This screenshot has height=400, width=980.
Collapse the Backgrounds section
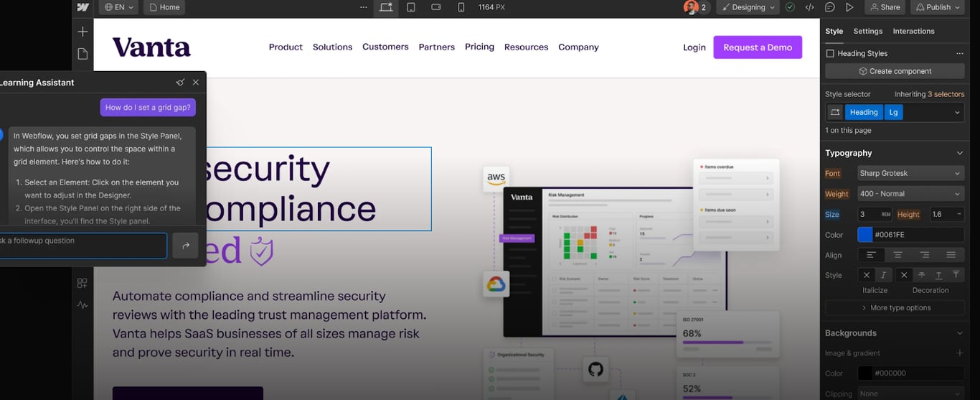coord(959,333)
